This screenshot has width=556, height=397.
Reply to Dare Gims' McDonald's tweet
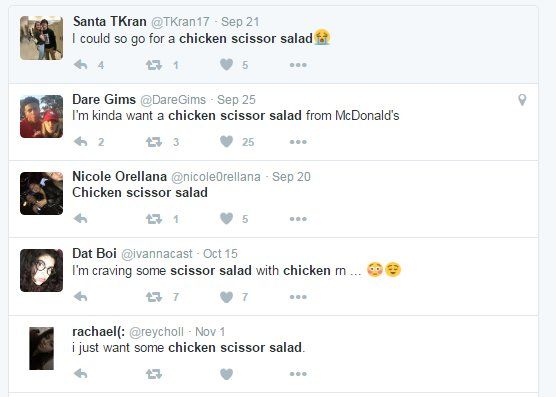(80, 142)
